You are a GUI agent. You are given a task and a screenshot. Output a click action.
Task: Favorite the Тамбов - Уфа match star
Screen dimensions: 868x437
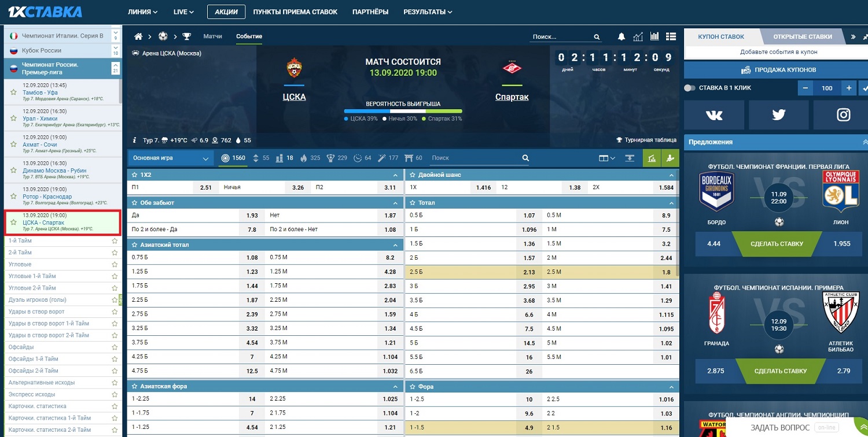point(13,92)
